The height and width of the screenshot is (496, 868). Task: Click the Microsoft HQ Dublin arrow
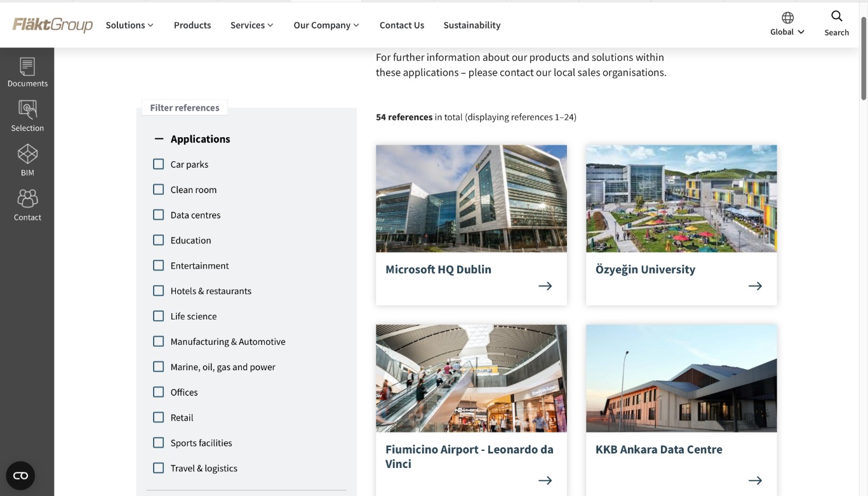545,286
